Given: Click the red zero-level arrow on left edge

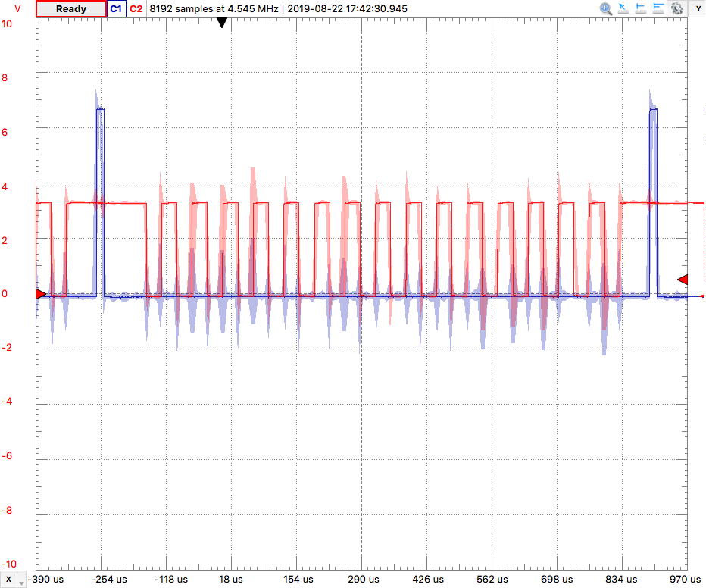Looking at the screenshot, I should click(40, 294).
